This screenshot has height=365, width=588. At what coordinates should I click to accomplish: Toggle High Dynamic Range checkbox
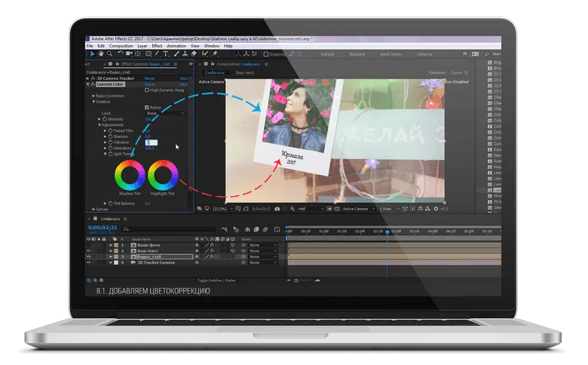(147, 90)
